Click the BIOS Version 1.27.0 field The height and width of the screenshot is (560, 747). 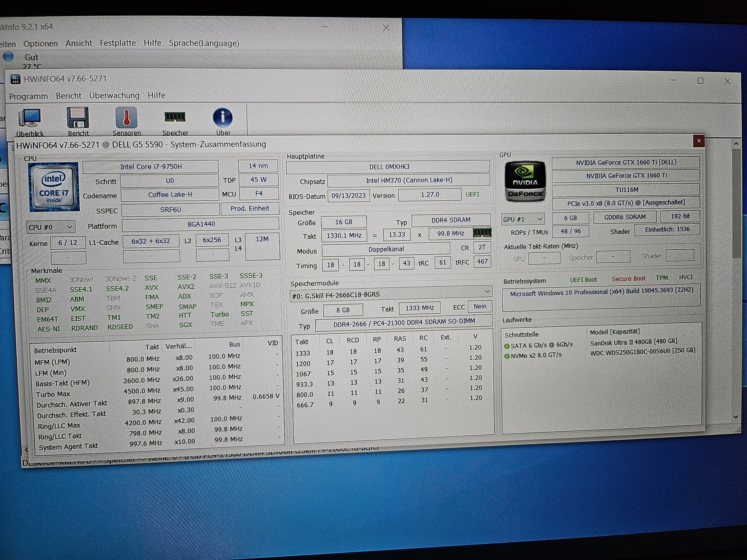pyautogui.click(x=430, y=194)
